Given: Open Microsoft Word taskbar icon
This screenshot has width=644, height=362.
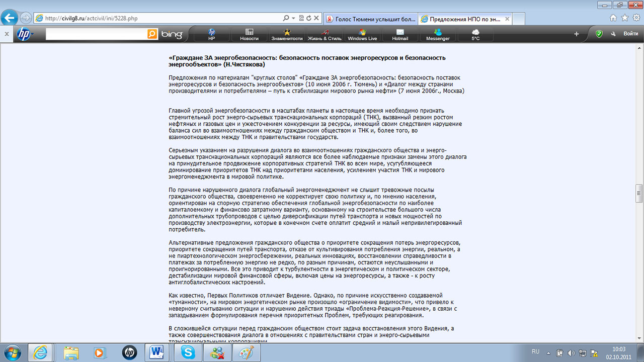Looking at the screenshot, I should click(x=157, y=352).
